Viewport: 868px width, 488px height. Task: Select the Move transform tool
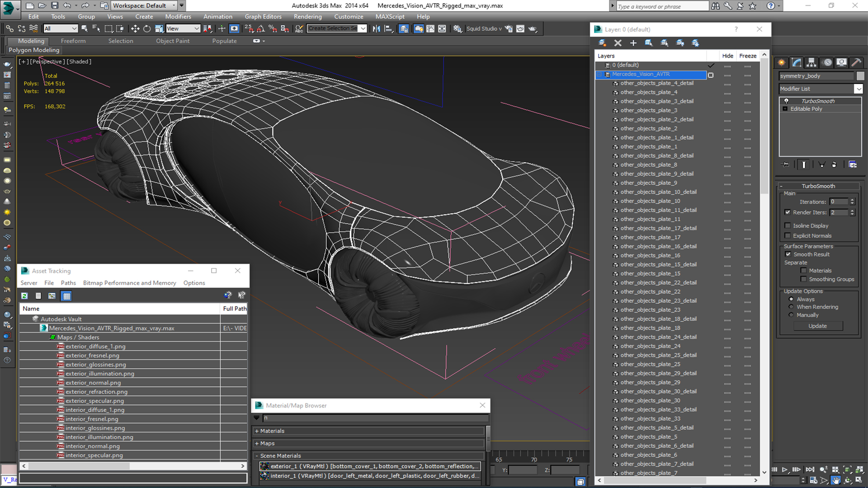point(135,28)
